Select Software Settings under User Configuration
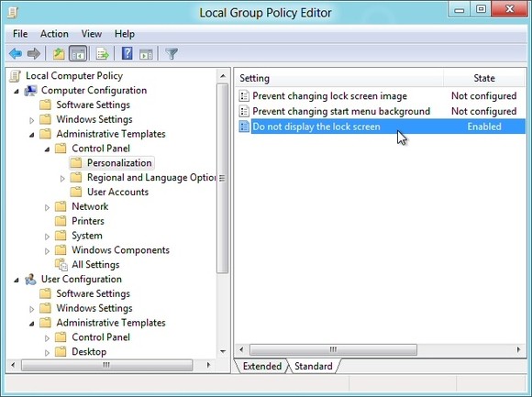Image resolution: width=532 pixels, height=397 pixels. point(93,293)
